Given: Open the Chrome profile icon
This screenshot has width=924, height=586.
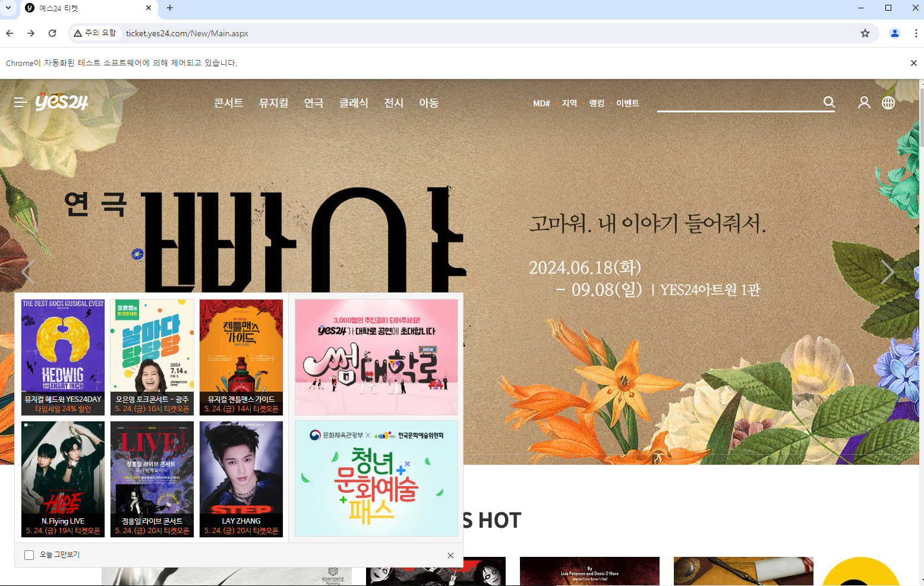Looking at the screenshot, I should pos(894,33).
